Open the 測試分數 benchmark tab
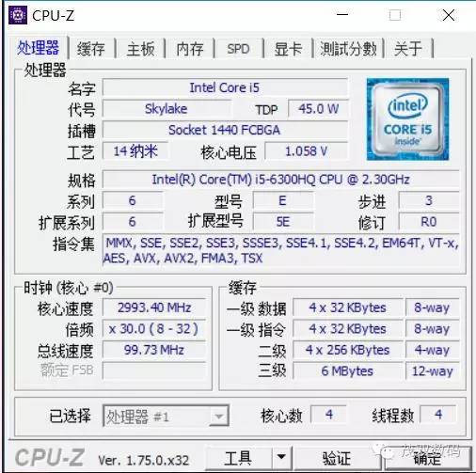Screen dimensions: 476x473 (x=348, y=49)
